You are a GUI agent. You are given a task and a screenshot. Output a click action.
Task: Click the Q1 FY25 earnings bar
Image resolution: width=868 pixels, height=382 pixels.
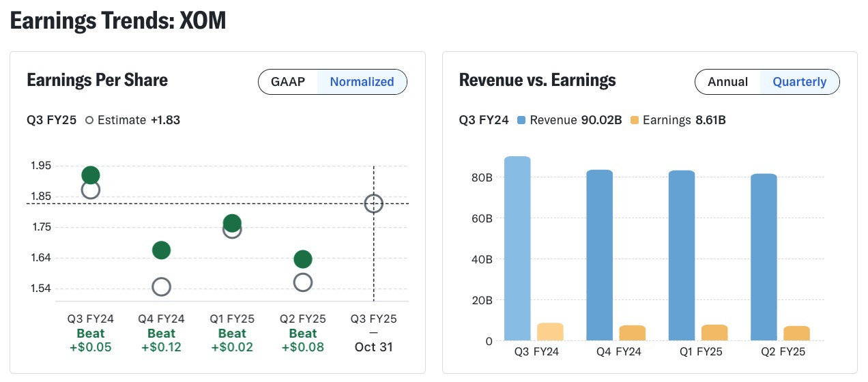click(x=714, y=332)
